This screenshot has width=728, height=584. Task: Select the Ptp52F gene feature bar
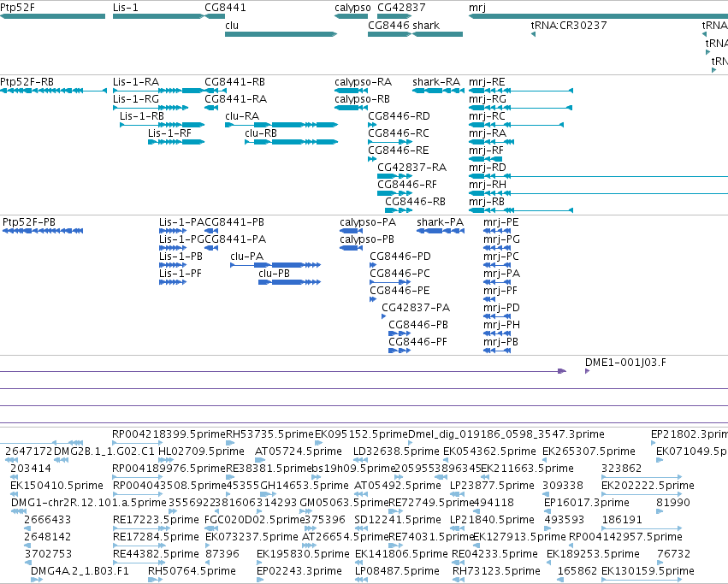52,16
